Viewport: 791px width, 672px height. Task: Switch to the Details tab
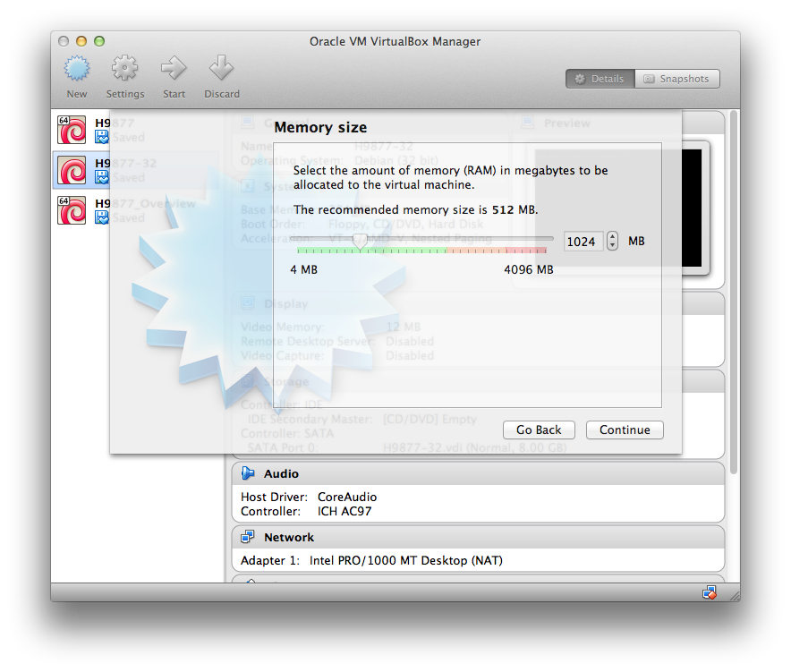pos(600,79)
